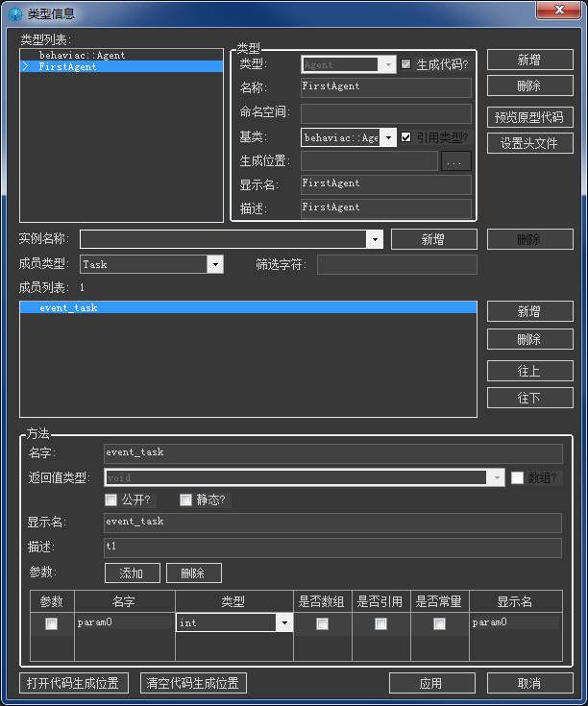Click into the 命名空间 text field
Image resolution: width=588 pixels, height=706 pixels.
(x=385, y=112)
